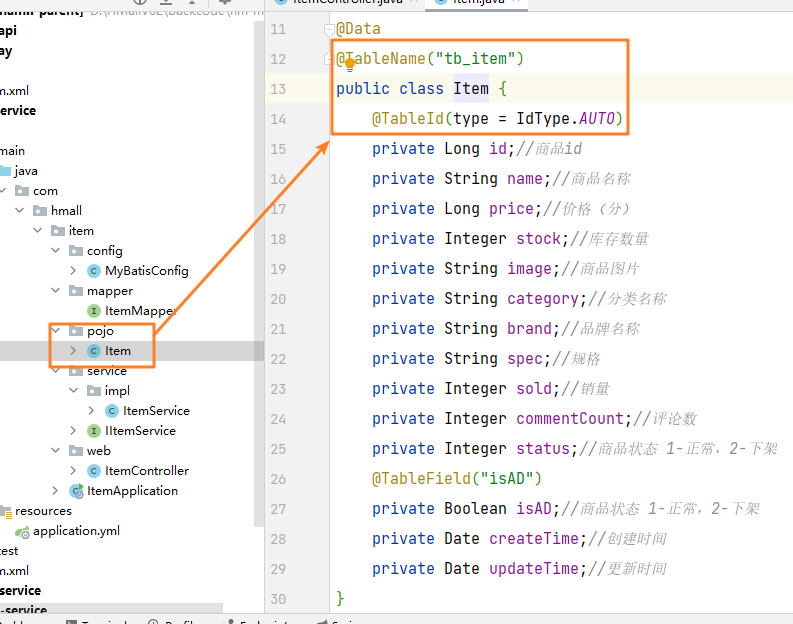Click line number 22 in gutter
The image size is (793, 624).
coord(278,360)
